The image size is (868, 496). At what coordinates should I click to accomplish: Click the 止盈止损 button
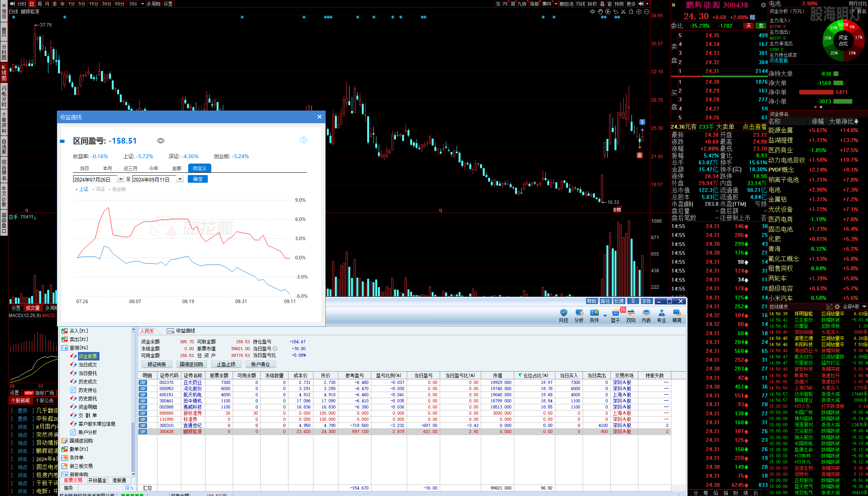point(226,364)
